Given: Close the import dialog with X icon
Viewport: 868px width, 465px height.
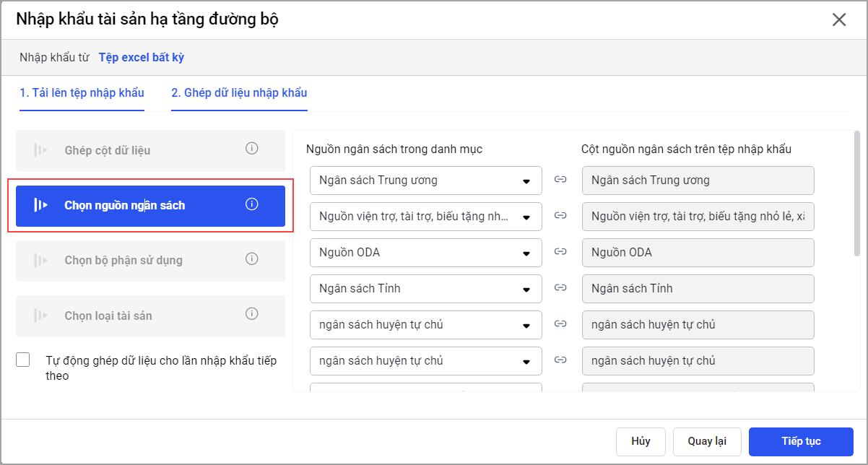Looking at the screenshot, I should 838,19.
